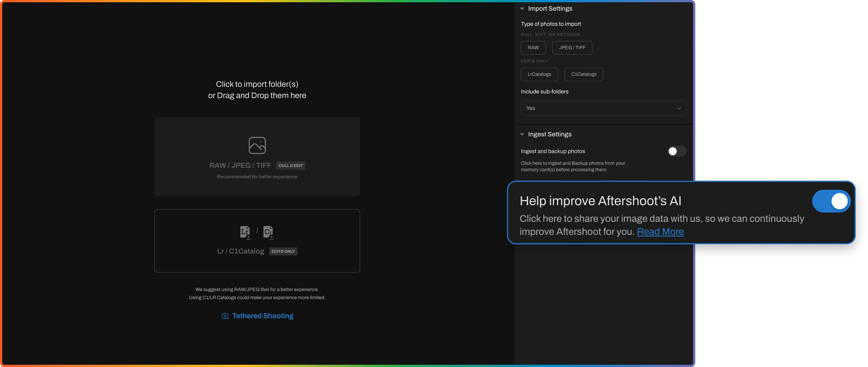Screen dimensions: 868x367
Task: Click the EDITS ONLY badge on catalog box
Action: [283, 252]
